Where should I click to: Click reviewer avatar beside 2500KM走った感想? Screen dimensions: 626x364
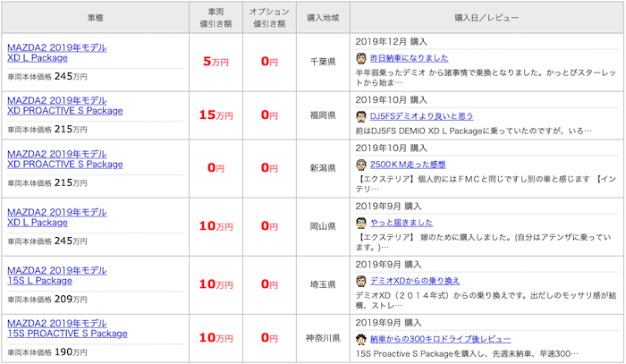click(x=361, y=165)
